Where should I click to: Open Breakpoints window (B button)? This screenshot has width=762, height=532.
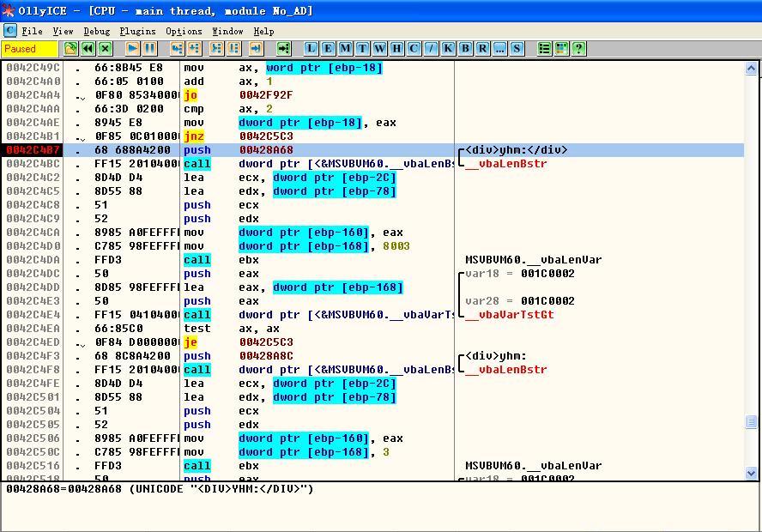point(465,49)
